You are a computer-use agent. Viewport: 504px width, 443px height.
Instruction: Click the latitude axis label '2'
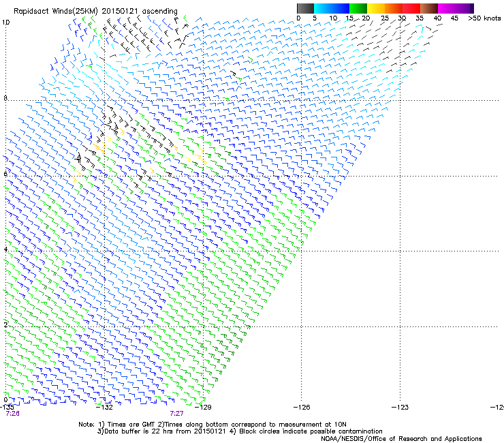(5, 325)
